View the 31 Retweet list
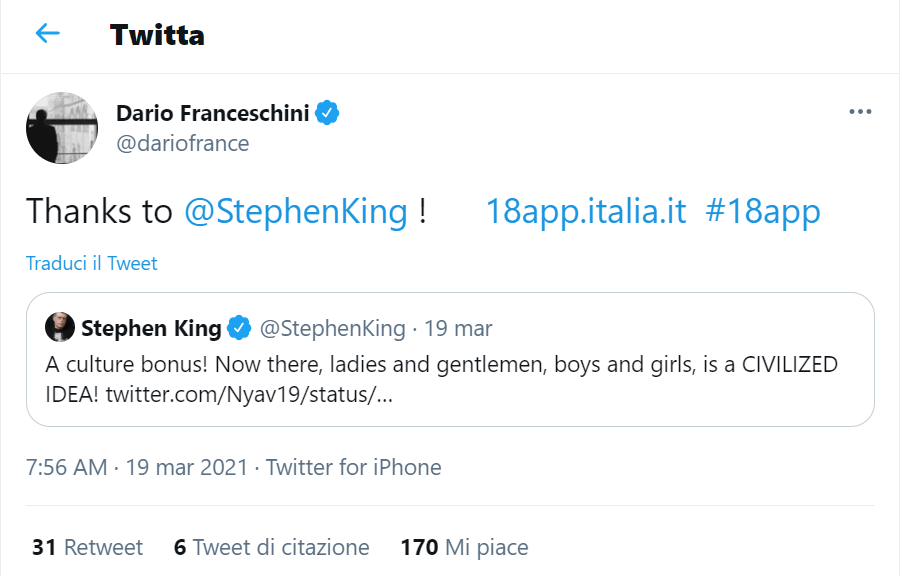This screenshot has width=903, height=576. (88, 547)
